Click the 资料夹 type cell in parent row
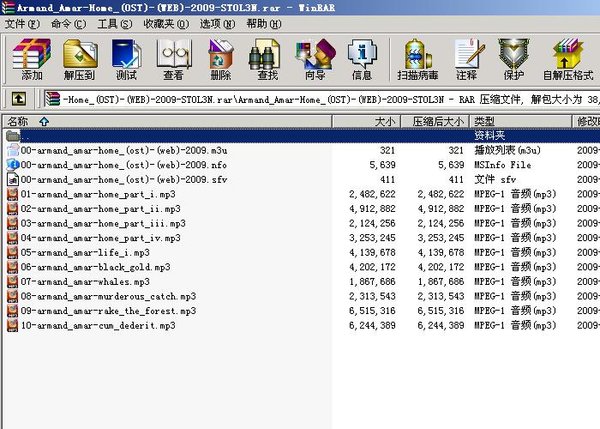600x429 pixels. (x=489, y=135)
